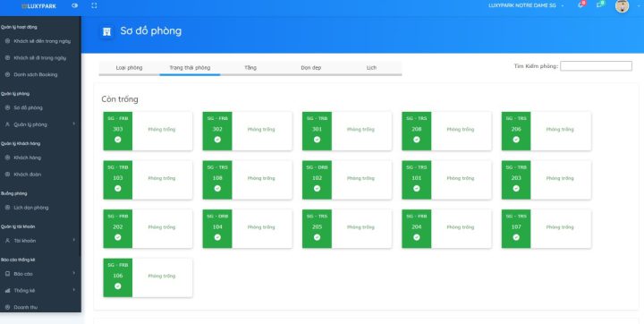644x324 pixels.
Task: Switch to the Loại phòng tab
Action: (129, 68)
